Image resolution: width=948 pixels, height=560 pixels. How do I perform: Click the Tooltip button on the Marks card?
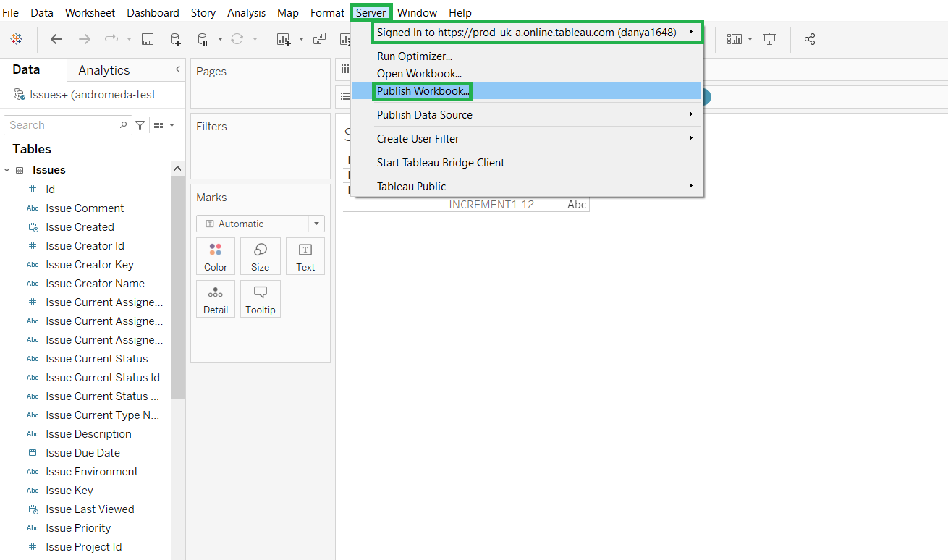point(260,298)
